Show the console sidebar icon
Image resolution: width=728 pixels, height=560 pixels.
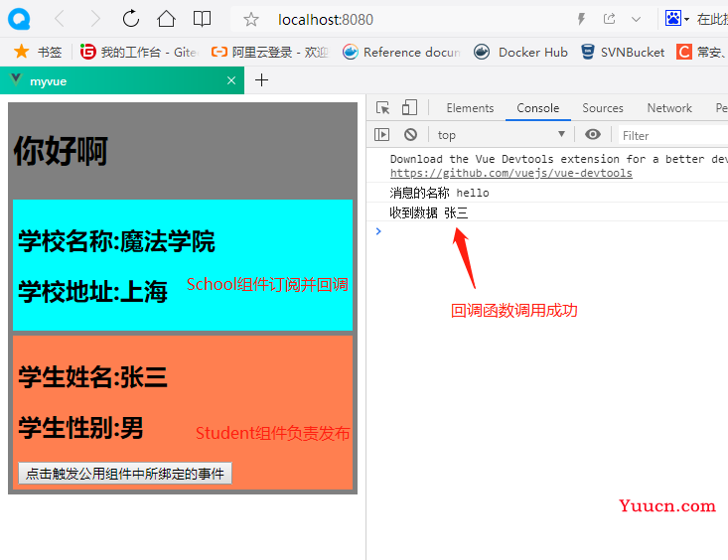pos(381,135)
